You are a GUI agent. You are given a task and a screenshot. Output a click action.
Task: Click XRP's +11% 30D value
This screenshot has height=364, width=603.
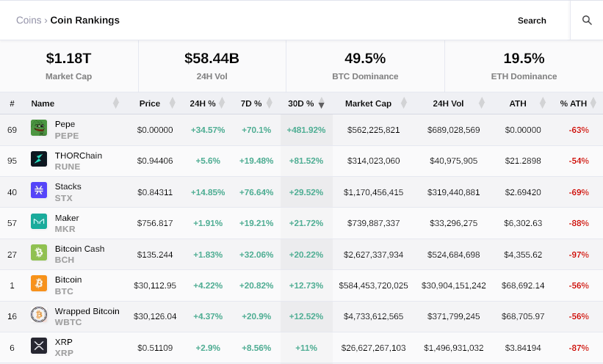(306, 348)
